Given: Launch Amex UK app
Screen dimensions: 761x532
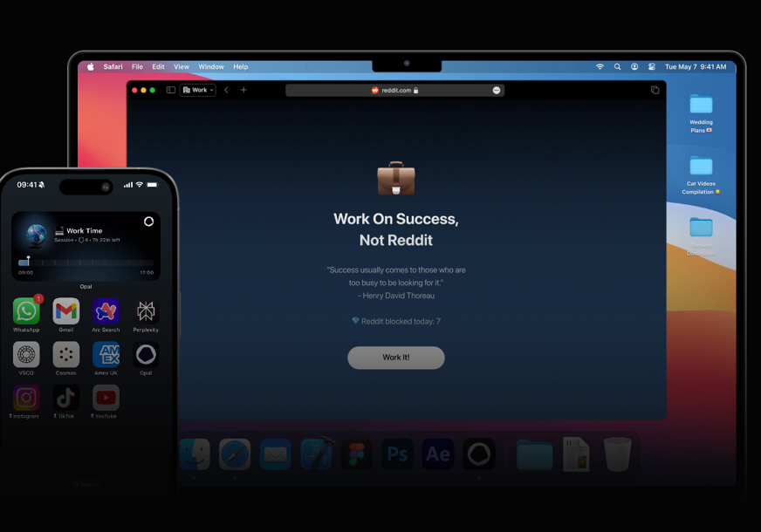Looking at the screenshot, I should pyautogui.click(x=106, y=354).
